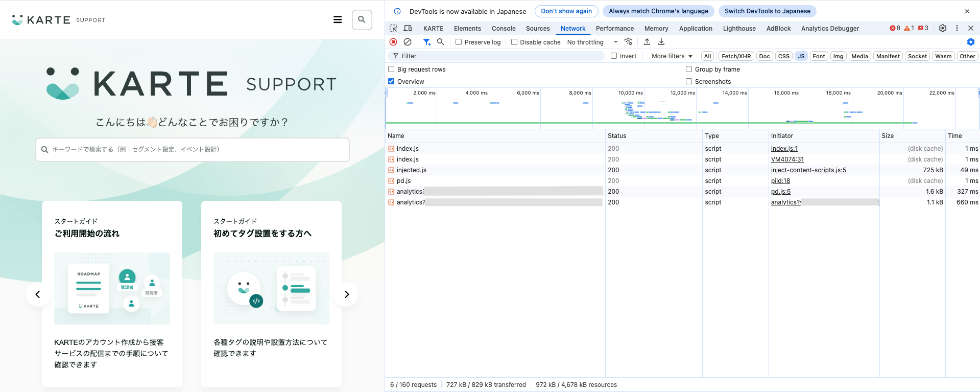Click Always match Chrome's language
The height and width of the screenshot is (392, 980).
[x=658, y=11]
